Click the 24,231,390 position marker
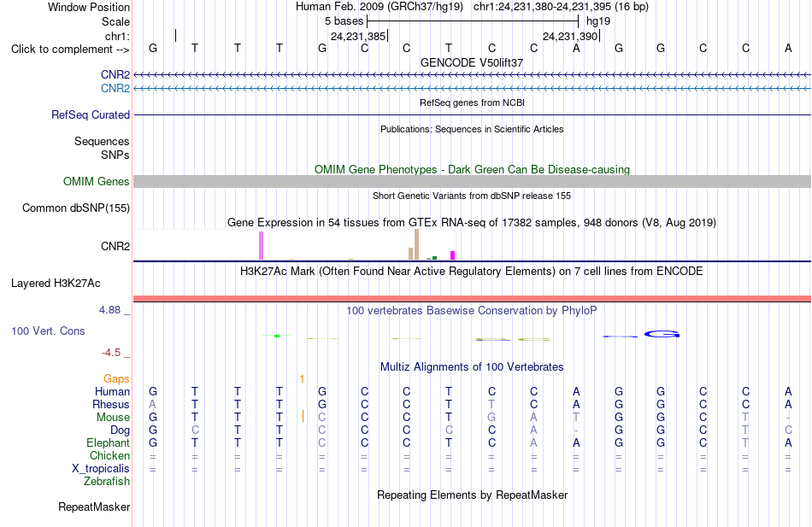Screen dimensions: 812x527 click(571, 36)
